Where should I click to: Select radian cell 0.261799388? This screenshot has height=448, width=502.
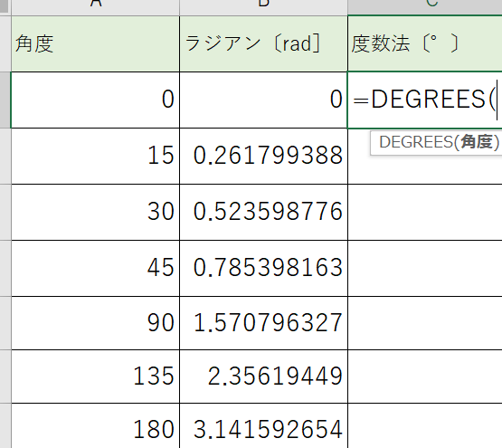tap(263, 156)
